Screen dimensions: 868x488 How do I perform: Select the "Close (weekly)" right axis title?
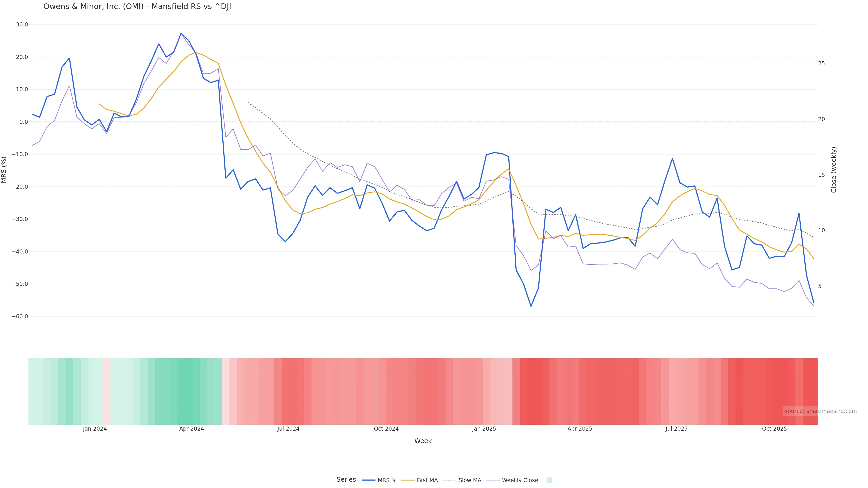[x=834, y=170]
